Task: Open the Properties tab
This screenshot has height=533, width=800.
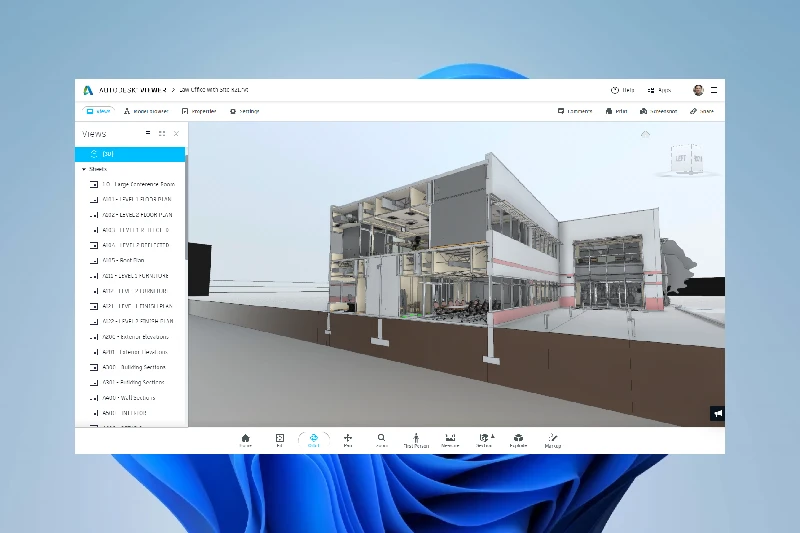Action: pos(199,111)
